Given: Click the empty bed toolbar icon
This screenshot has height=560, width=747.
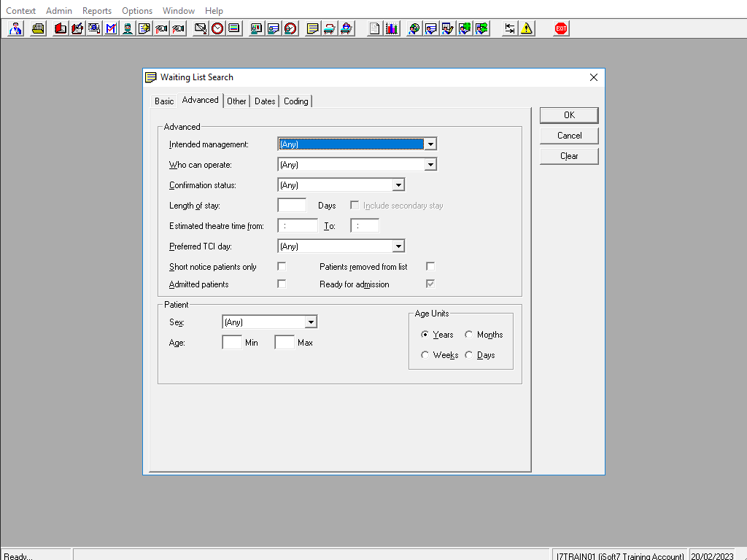Looking at the screenshot, I should pos(329,28).
